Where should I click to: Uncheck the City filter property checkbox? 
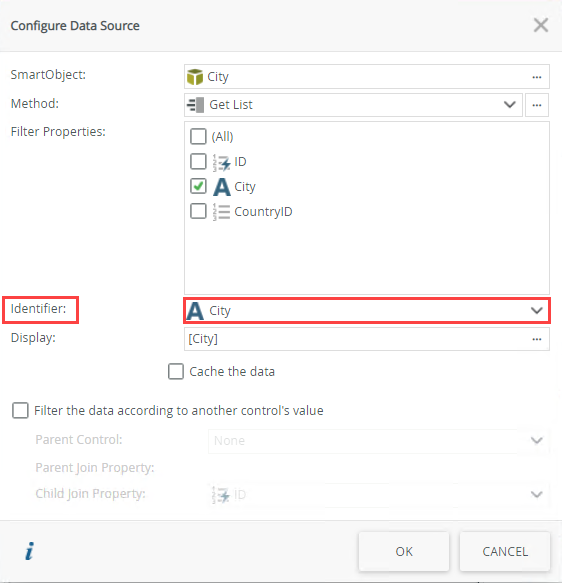(x=198, y=186)
